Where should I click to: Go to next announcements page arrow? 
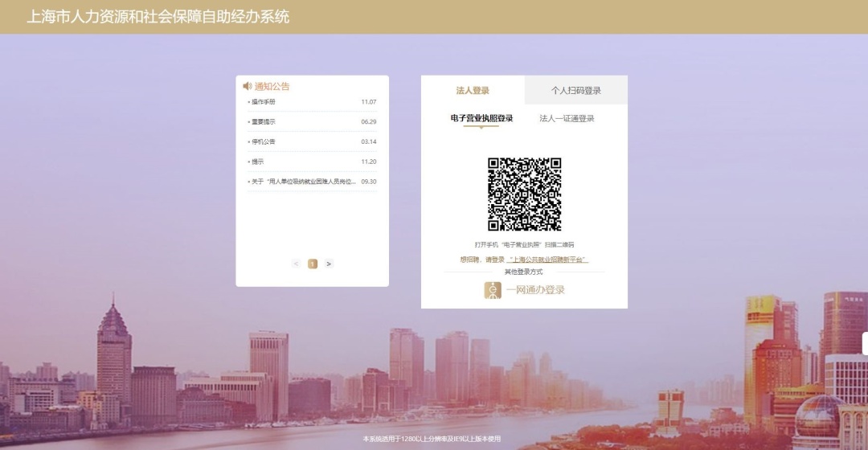coord(329,264)
